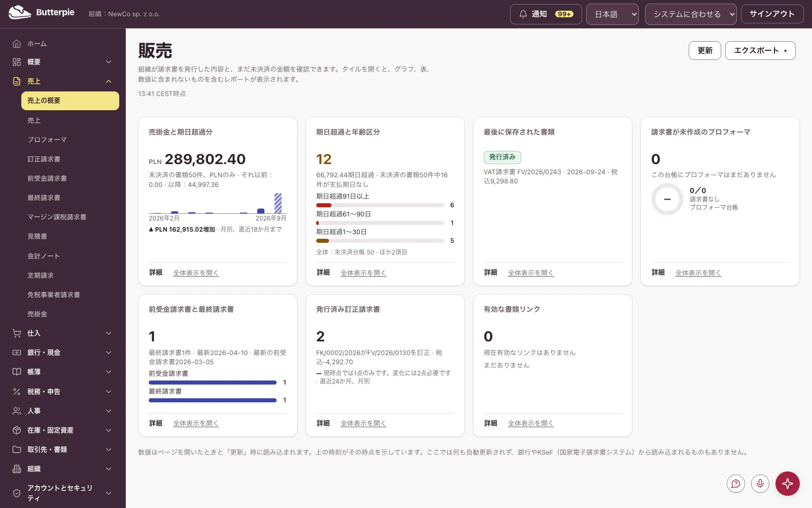This screenshot has width=812, height=508.
Task: Click the 組織 building icon
Action: (x=17, y=469)
